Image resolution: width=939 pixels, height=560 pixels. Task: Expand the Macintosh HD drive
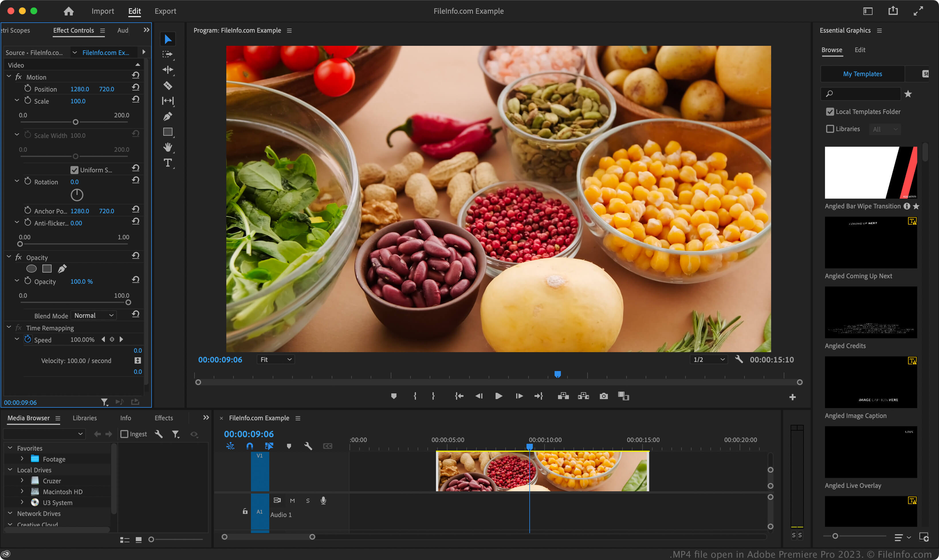coord(22,491)
